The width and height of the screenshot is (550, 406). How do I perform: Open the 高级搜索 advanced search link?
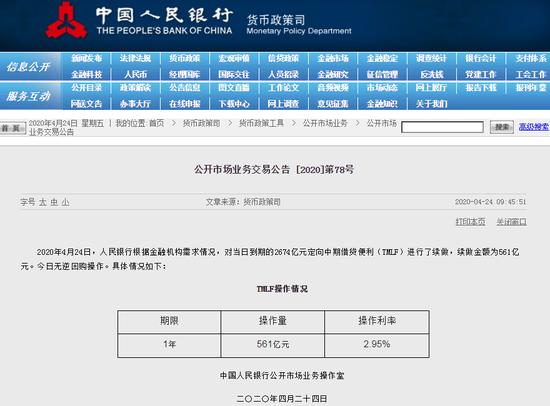[x=534, y=127]
